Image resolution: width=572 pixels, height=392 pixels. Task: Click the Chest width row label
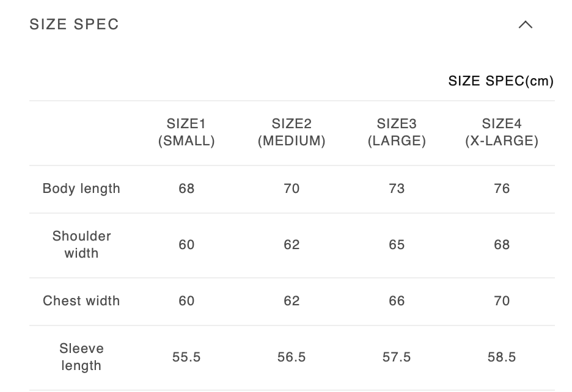tap(81, 301)
